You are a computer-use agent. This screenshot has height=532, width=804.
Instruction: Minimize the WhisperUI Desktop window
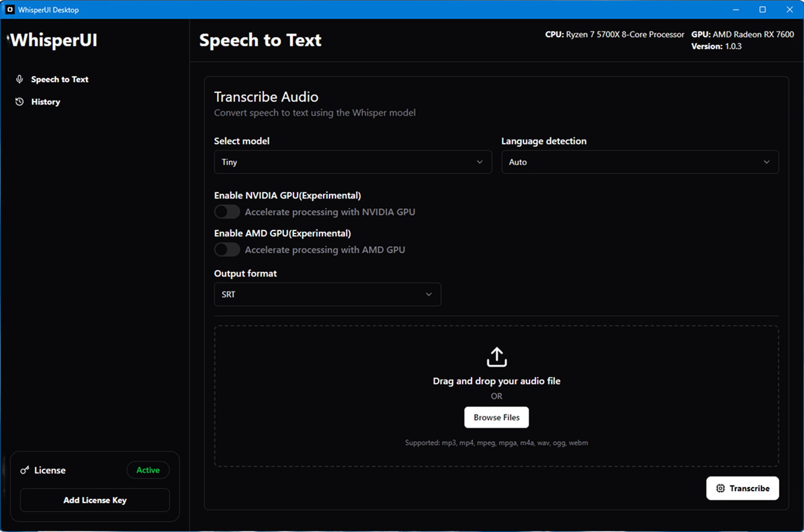point(736,9)
